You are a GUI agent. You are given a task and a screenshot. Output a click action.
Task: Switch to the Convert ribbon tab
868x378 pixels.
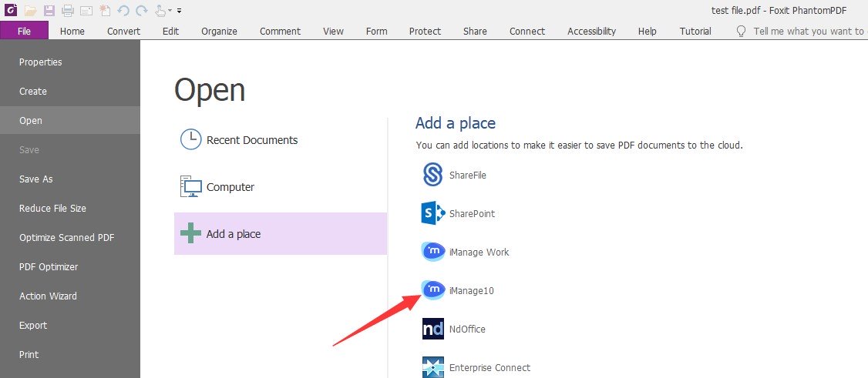pos(123,31)
